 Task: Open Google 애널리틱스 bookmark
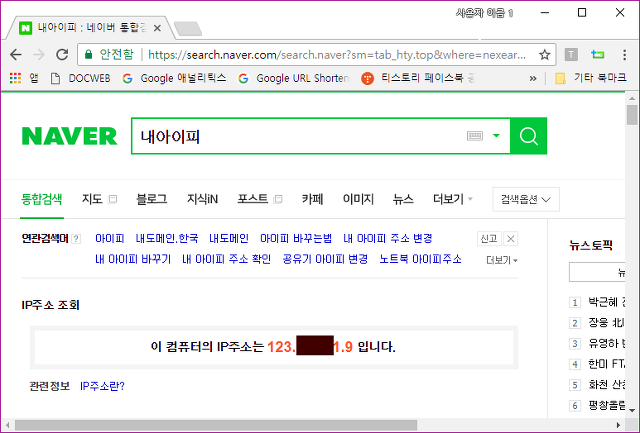tap(174, 78)
